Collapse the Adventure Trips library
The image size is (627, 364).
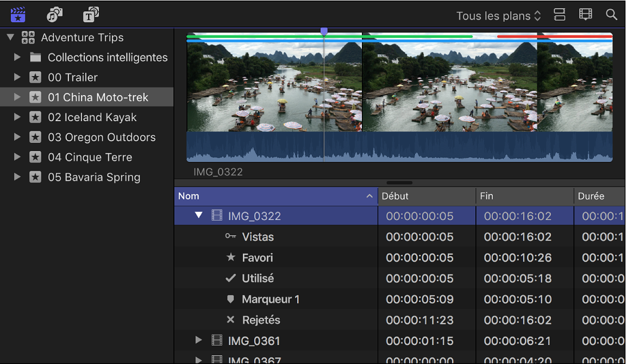(10, 37)
